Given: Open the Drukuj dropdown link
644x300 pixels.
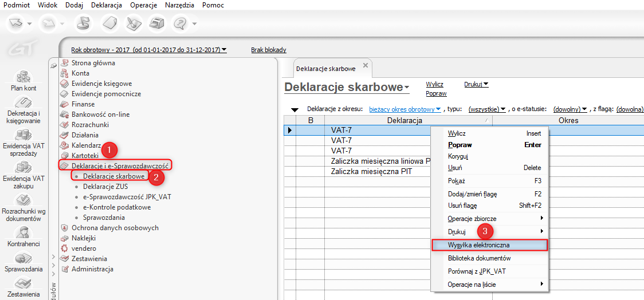Looking at the screenshot, I should tap(476, 84).
